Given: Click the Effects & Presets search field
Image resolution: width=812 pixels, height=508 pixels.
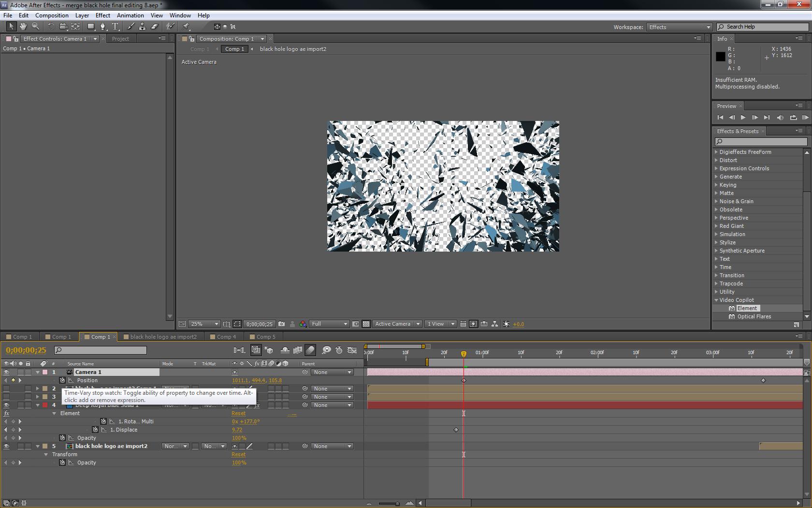Looking at the screenshot, I should coord(761,142).
